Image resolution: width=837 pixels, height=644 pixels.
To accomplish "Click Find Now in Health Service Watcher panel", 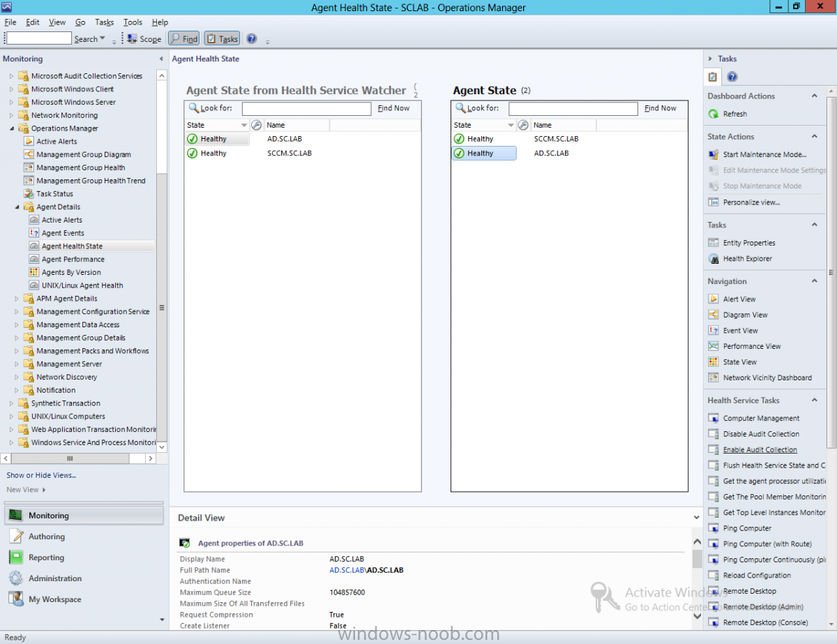I will (393, 108).
